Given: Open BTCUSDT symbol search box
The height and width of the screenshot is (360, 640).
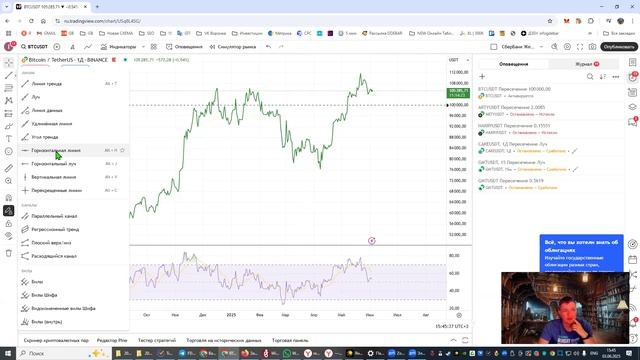Looking at the screenshot, I should (x=34, y=47).
